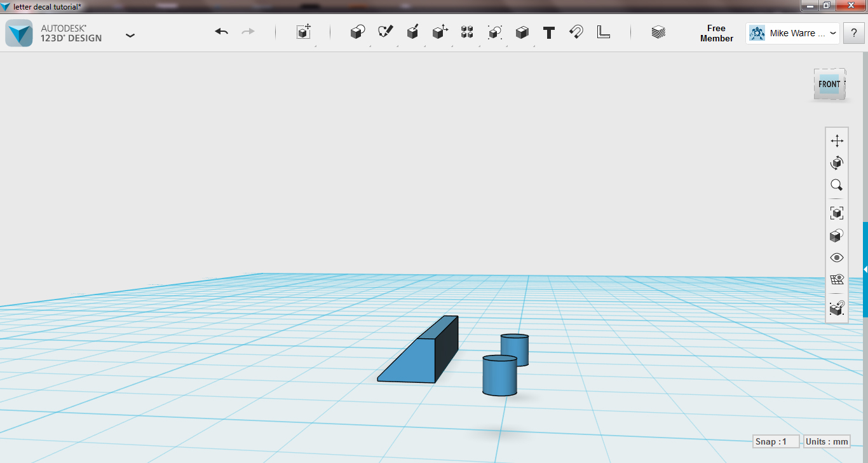Toggle the grid visibility icon
Viewport: 868px width, 463px height.
[x=837, y=279]
